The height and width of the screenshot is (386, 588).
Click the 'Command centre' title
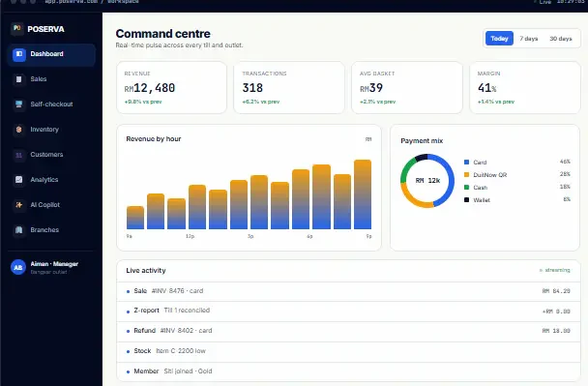pyautogui.click(x=162, y=34)
